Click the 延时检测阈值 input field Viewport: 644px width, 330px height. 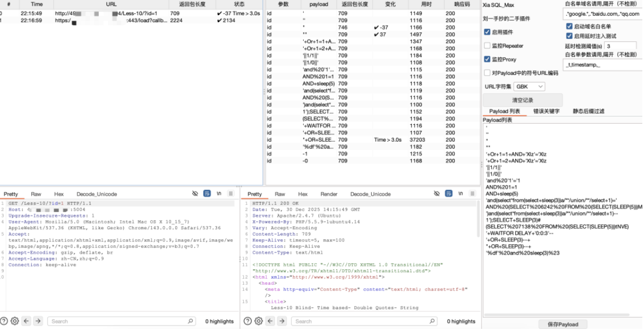click(x=619, y=46)
